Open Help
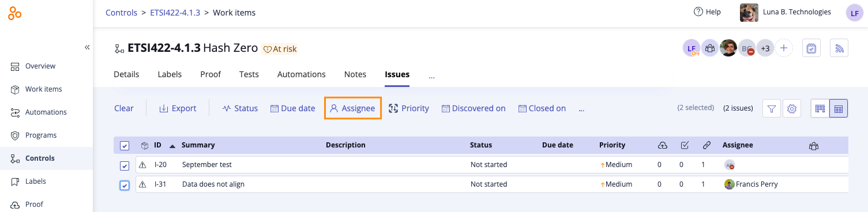 coord(707,12)
